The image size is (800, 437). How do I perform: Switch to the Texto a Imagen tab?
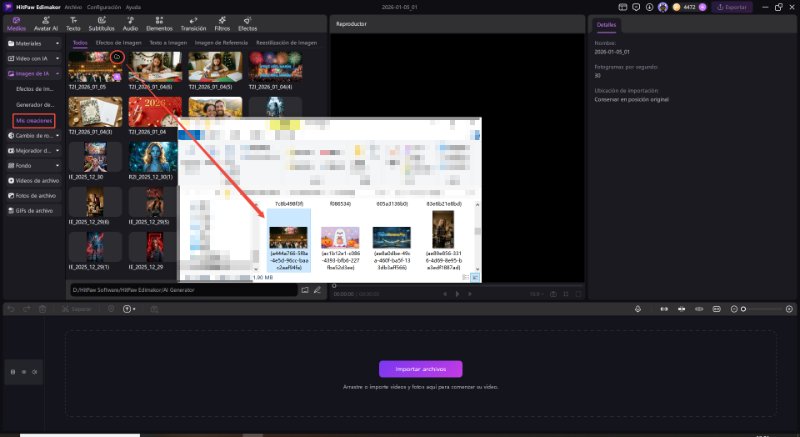(x=168, y=43)
